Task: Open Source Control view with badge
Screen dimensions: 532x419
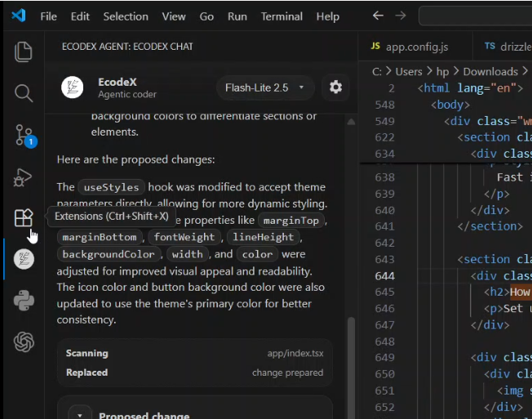Action: (x=25, y=136)
